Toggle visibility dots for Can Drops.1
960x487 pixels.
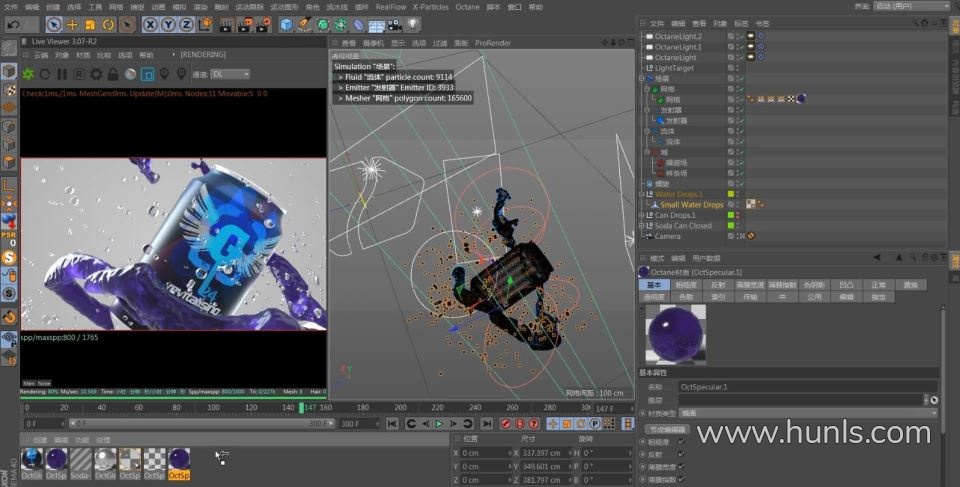pos(738,215)
